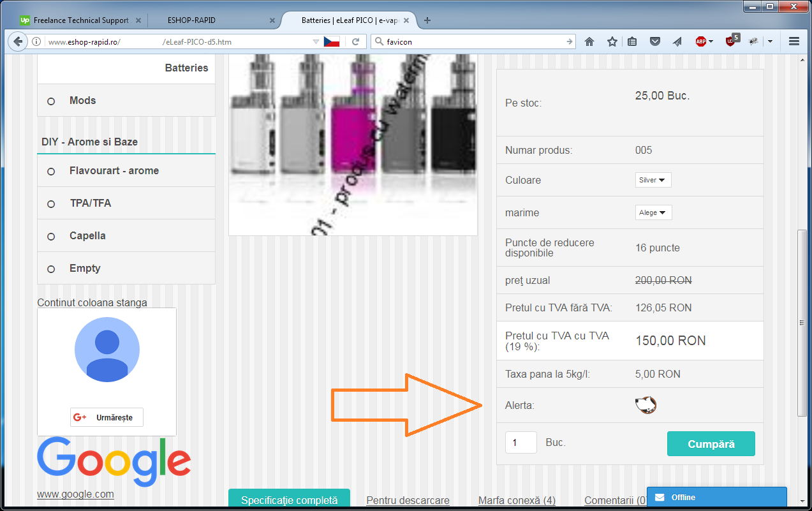This screenshot has height=511, width=812.
Task: Close the ESHOP-RAPID tab
Action: [272, 20]
